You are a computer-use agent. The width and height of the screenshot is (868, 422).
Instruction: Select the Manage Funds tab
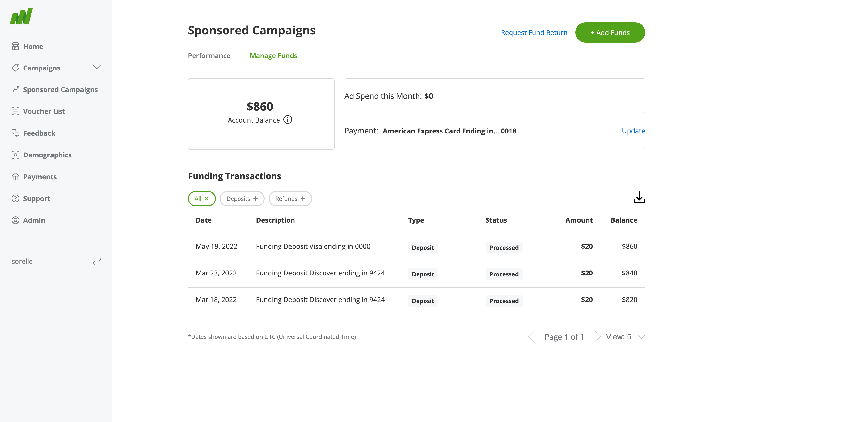pos(273,56)
